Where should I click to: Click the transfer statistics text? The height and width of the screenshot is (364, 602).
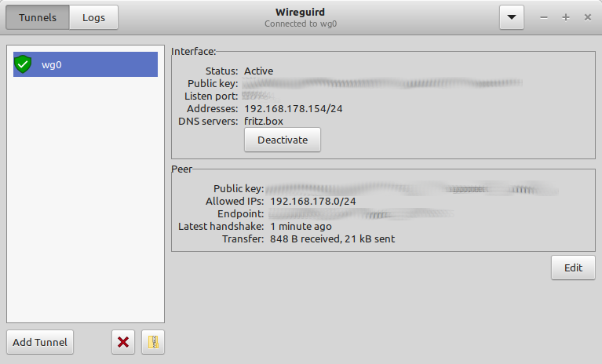(332, 238)
